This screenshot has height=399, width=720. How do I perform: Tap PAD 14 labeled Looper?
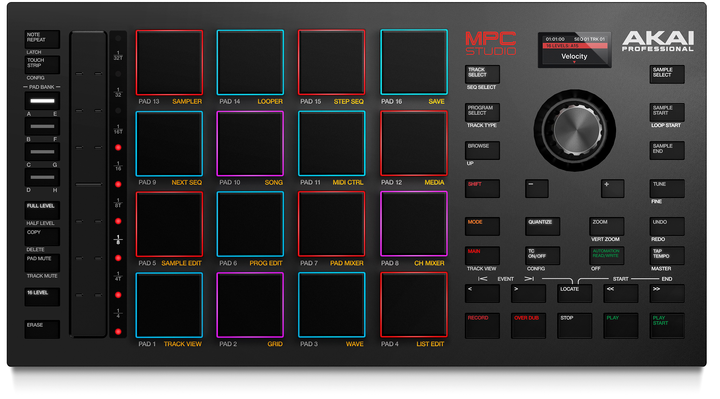(x=250, y=62)
